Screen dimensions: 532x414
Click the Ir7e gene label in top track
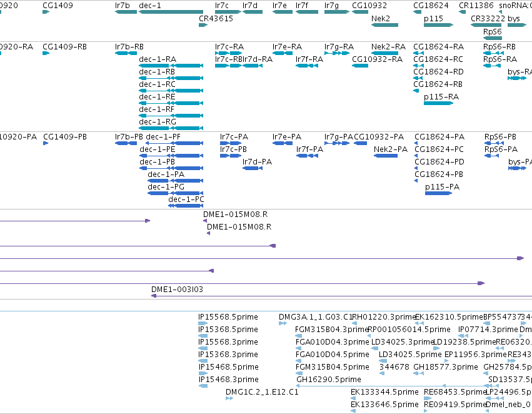point(279,6)
